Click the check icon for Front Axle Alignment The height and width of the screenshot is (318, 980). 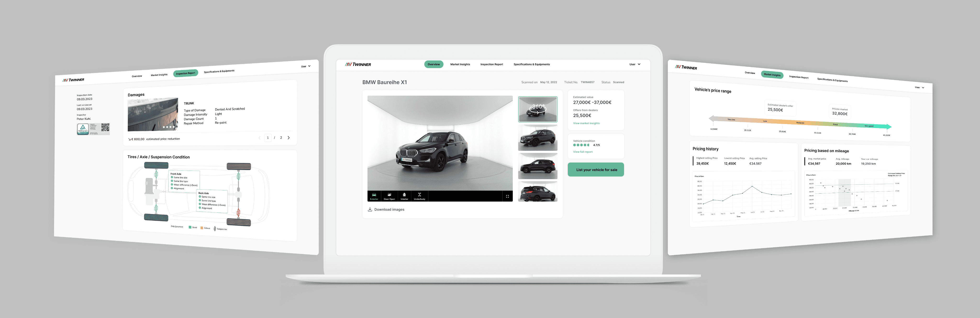172,188
